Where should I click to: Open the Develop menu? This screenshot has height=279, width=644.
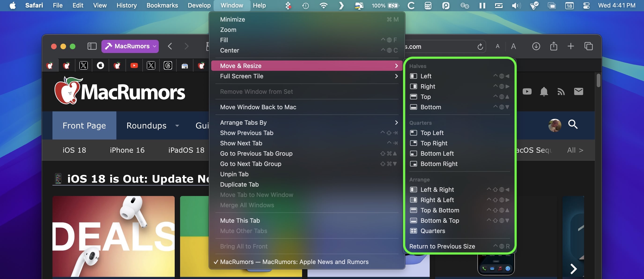[x=199, y=5]
